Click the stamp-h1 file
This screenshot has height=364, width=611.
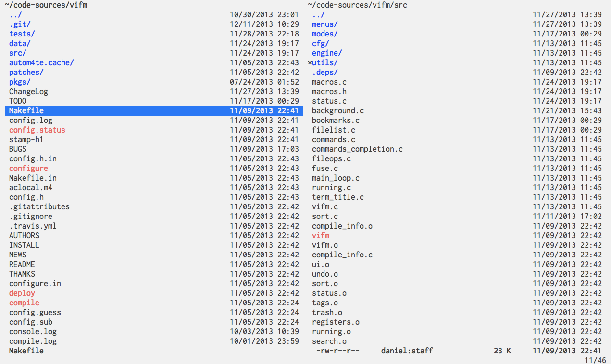pos(26,139)
